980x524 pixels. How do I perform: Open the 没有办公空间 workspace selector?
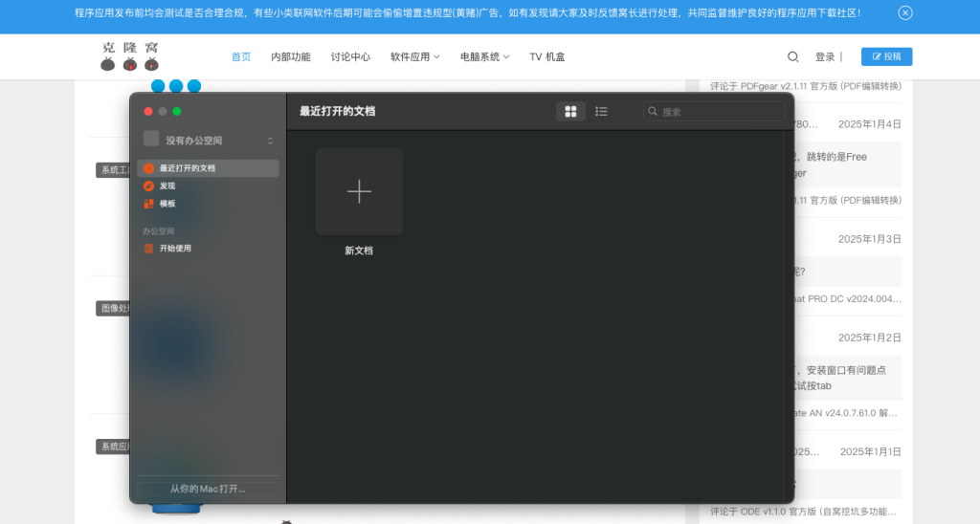[208, 141]
